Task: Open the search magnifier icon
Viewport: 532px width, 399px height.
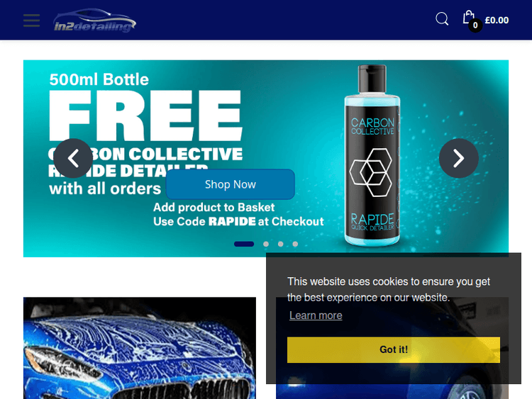Action: 442,19
